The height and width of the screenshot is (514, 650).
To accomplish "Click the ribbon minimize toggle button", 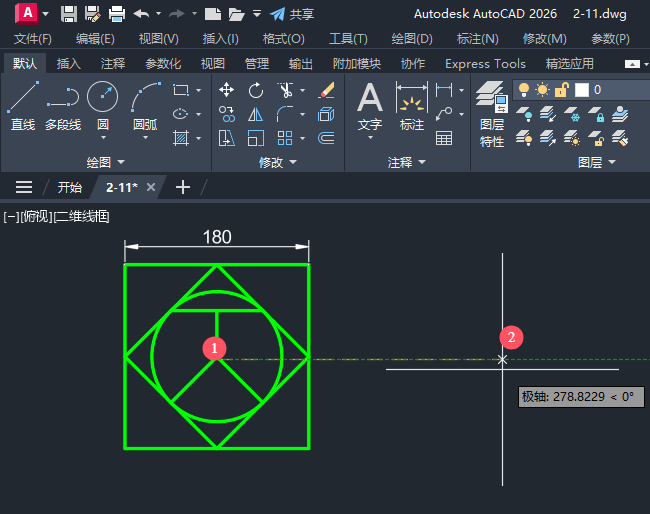I will click(632, 64).
